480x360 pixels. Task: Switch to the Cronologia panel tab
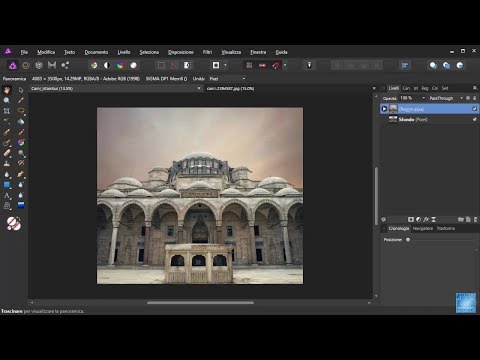(x=399, y=228)
